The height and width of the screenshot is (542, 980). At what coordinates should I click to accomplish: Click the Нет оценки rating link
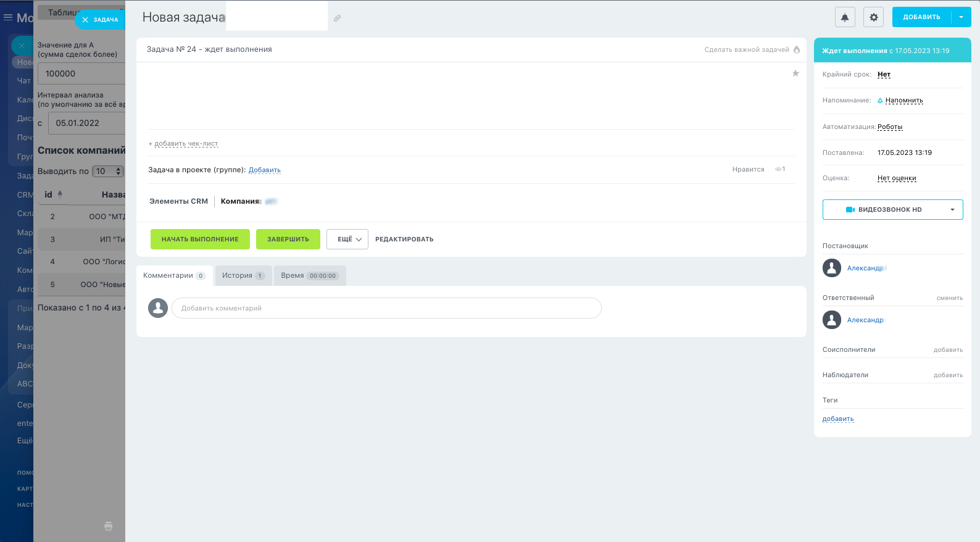click(897, 178)
